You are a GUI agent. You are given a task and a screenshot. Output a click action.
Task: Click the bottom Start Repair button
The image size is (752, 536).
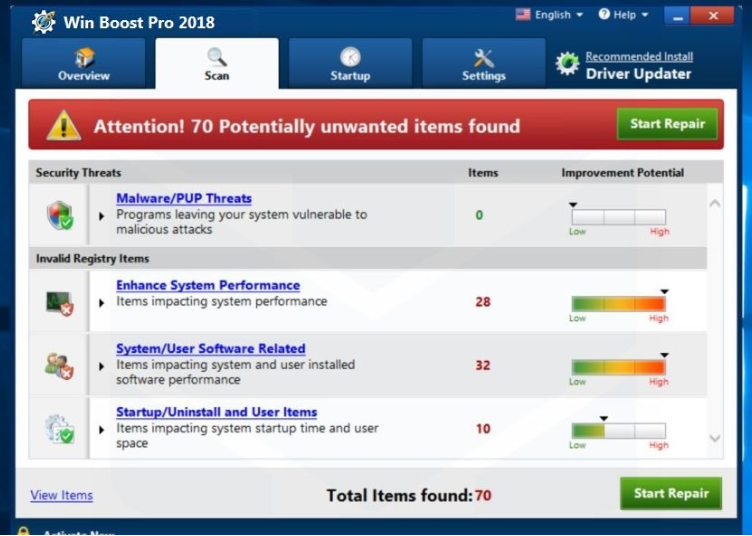click(671, 493)
